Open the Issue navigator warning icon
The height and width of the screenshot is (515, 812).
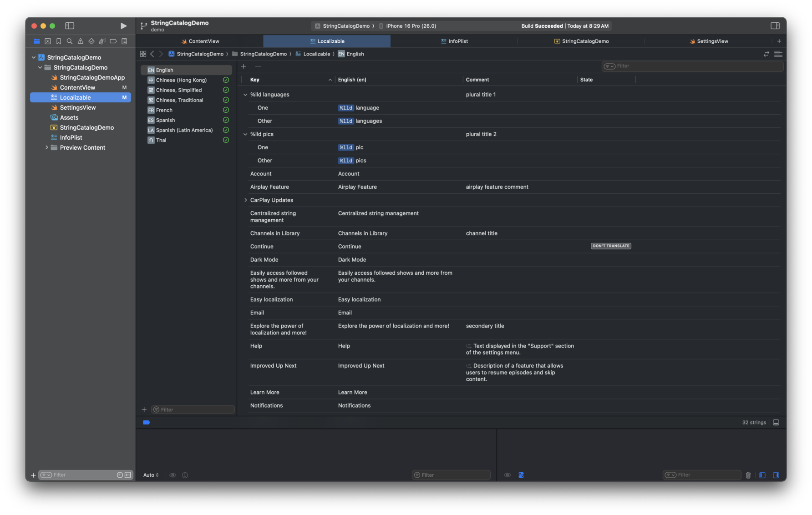81,41
